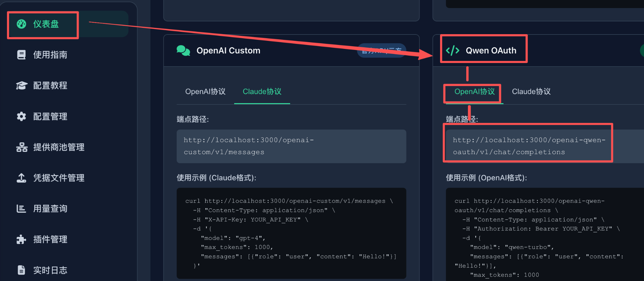This screenshot has width=644, height=281.
Task: Select the 凭据文件管理 upload icon
Action: click(21, 178)
